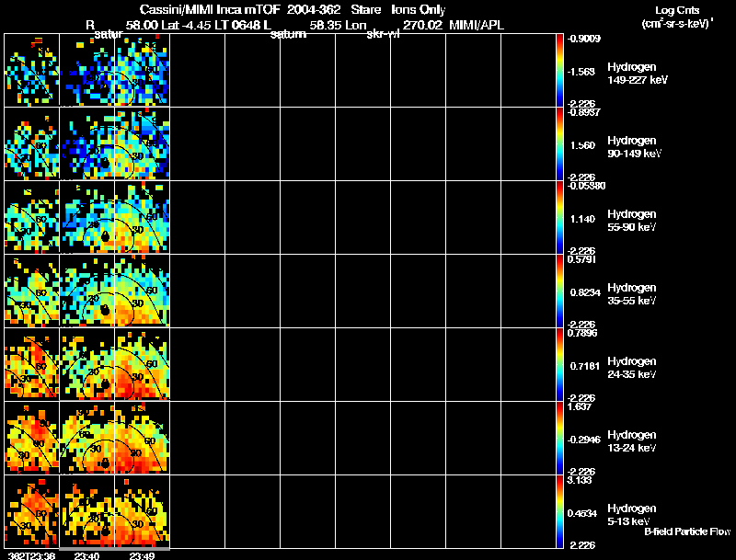
Task: Click the '0.4534' color scale value
Action: (x=582, y=514)
